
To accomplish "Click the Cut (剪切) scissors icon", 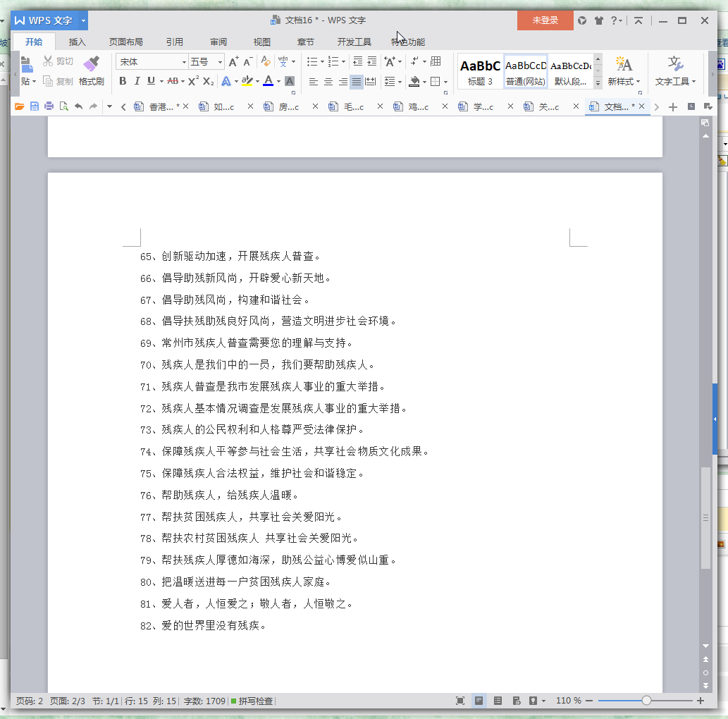I will pos(48,61).
